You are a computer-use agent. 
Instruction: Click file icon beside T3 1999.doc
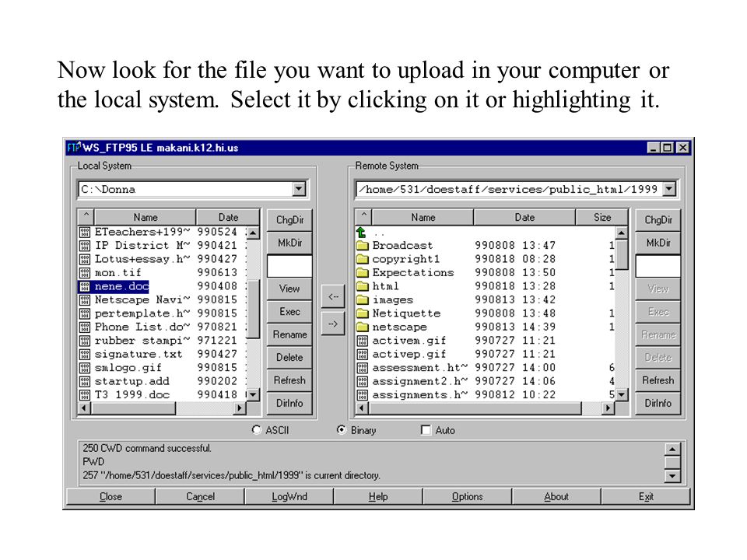[85, 395]
